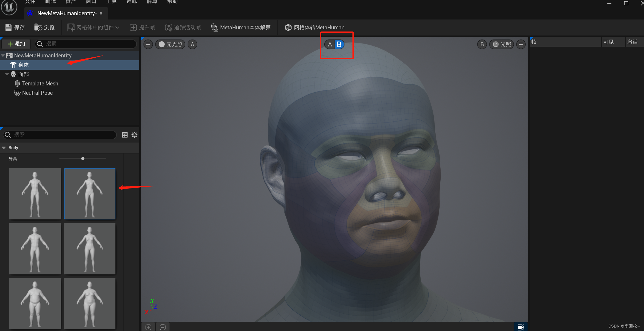Click Mesh to MetaHuman toolbar icon
This screenshot has width=644, height=331.
(288, 27)
